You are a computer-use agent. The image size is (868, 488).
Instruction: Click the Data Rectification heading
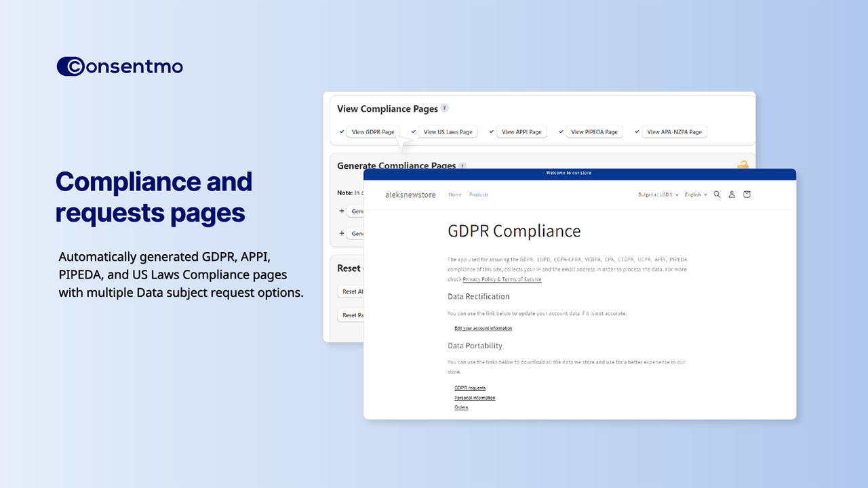(x=479, y=296)
